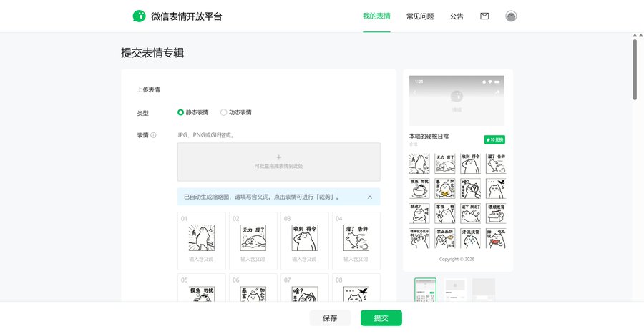Switch to the 我的表情 tab
Viewport: 644px width, 334px height.
pos(376,16)
